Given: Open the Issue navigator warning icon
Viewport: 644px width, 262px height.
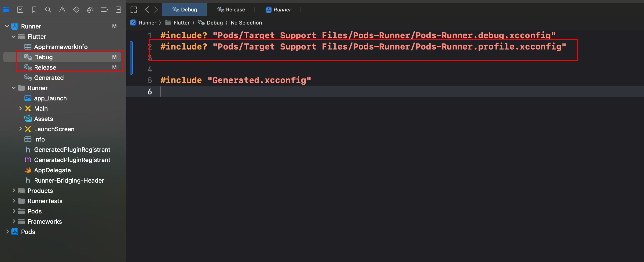Looking at the screenshot, I should pyautogui.click(x=62, y=10).
